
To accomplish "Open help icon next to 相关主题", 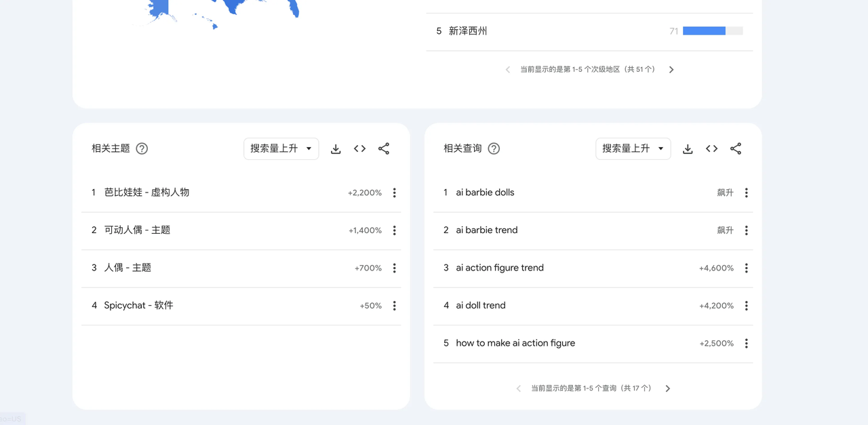I will (142, 148).
